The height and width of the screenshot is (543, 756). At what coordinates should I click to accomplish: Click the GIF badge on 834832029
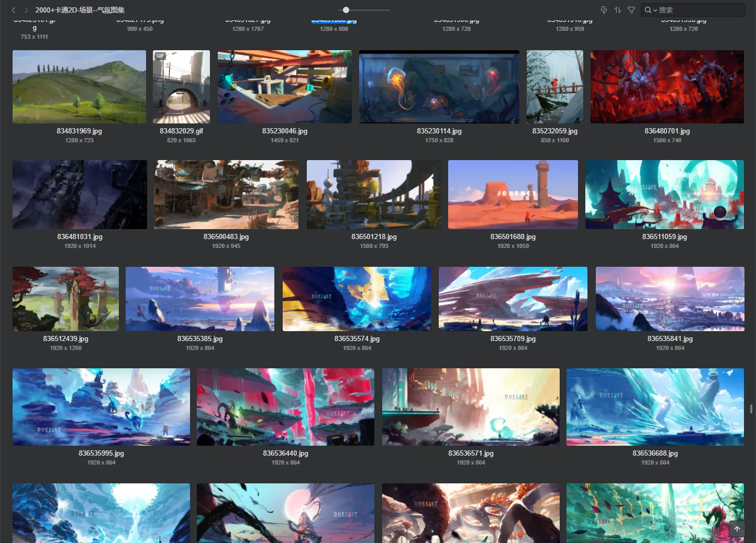[160, 56]
